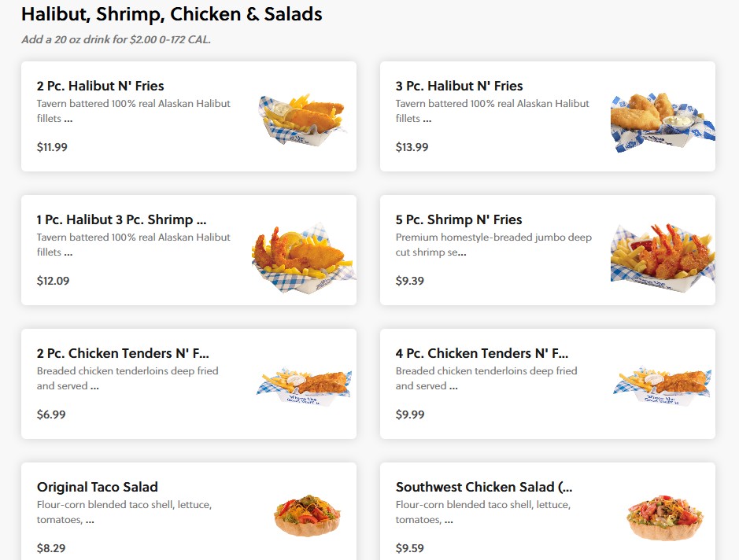Select the $9.39 shrimp price
Viewport: 739px width, 560px height.
409,281
